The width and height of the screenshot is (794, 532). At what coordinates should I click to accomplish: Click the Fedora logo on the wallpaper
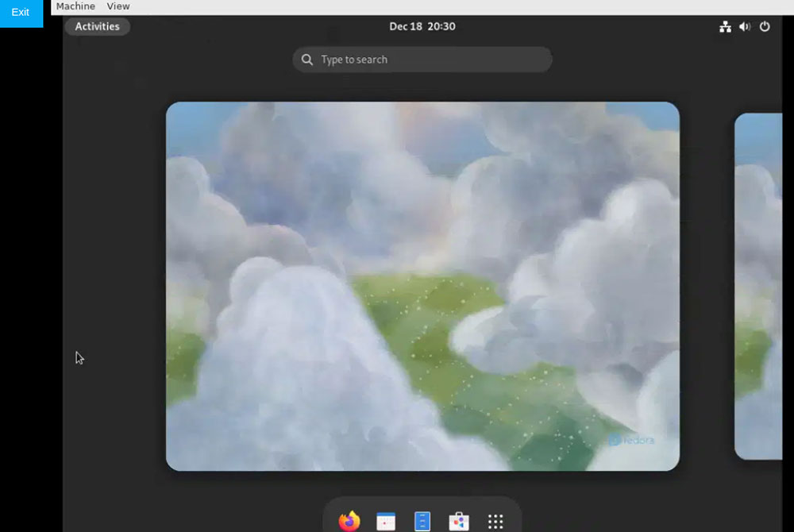tap(632, 440)
